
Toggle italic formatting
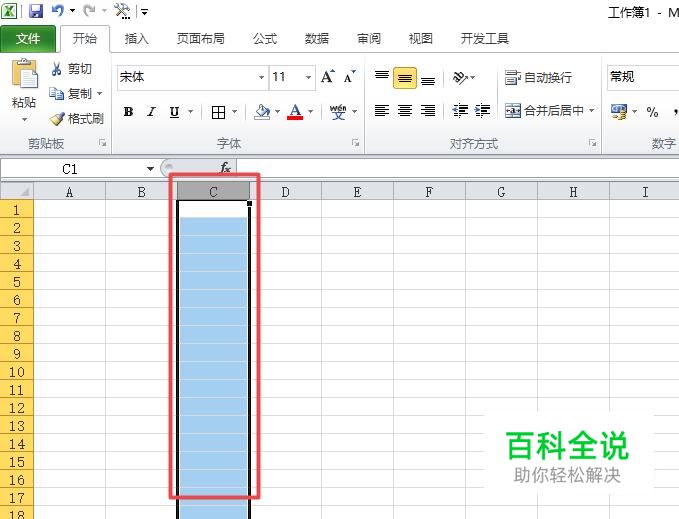coord(151,112)
